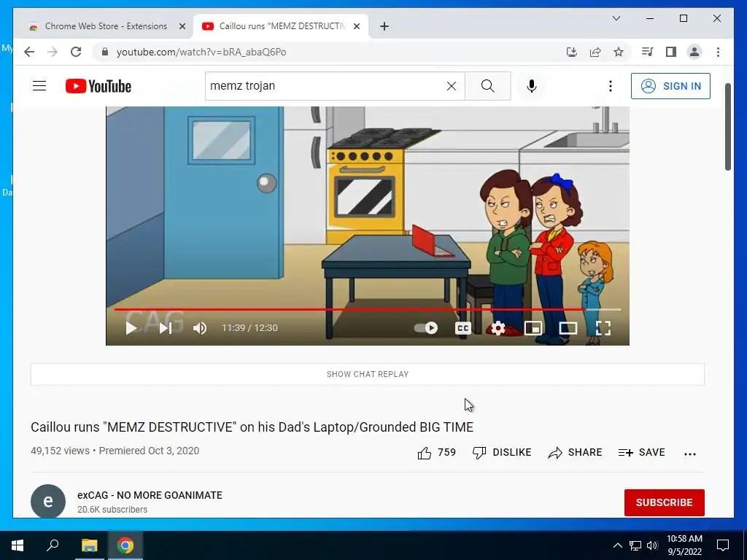This screenshot has width=747, height=560.
Task: Switch to Chrome Web Store - Extensions tab
Action: point(106,26)
